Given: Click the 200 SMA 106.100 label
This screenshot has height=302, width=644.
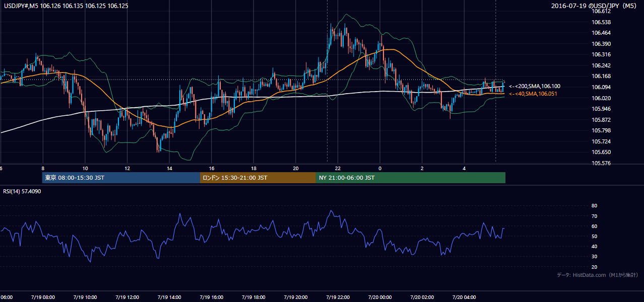Looking at the screenshot, I should pyautogui.click(x=534, y=87).
